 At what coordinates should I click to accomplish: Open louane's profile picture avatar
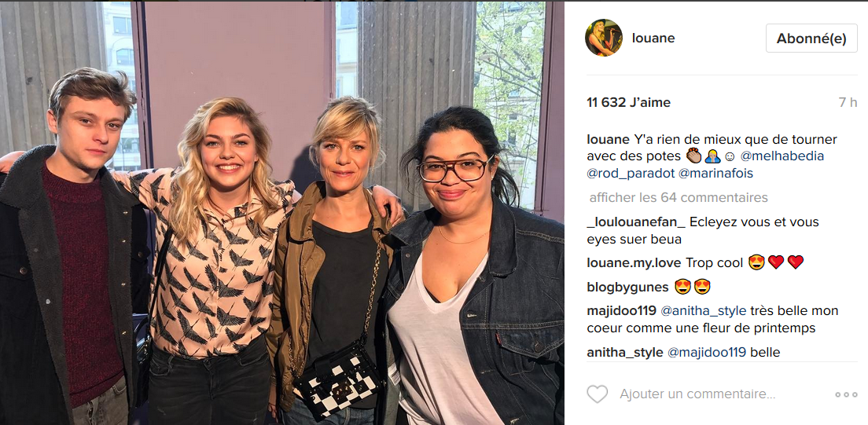[603, 38]
